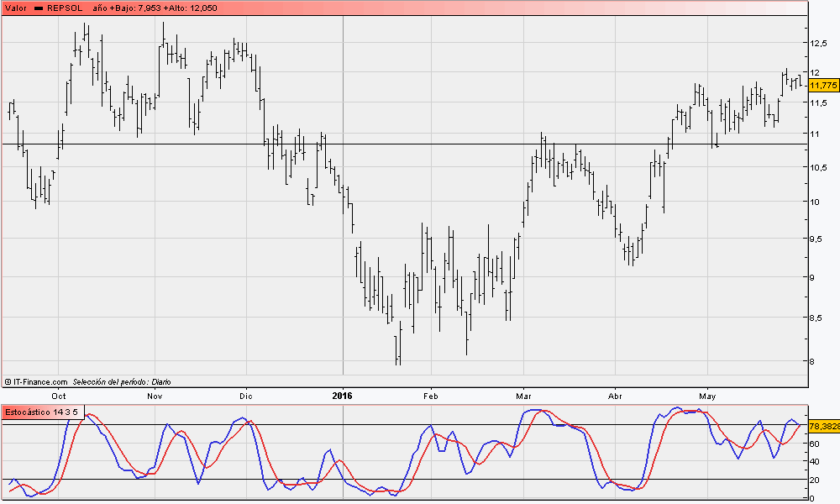The width and height of the screenshot is (840, 504).
Task: Click the copyright symbol before IT-Finance.com
Action: tap(8, 381)
